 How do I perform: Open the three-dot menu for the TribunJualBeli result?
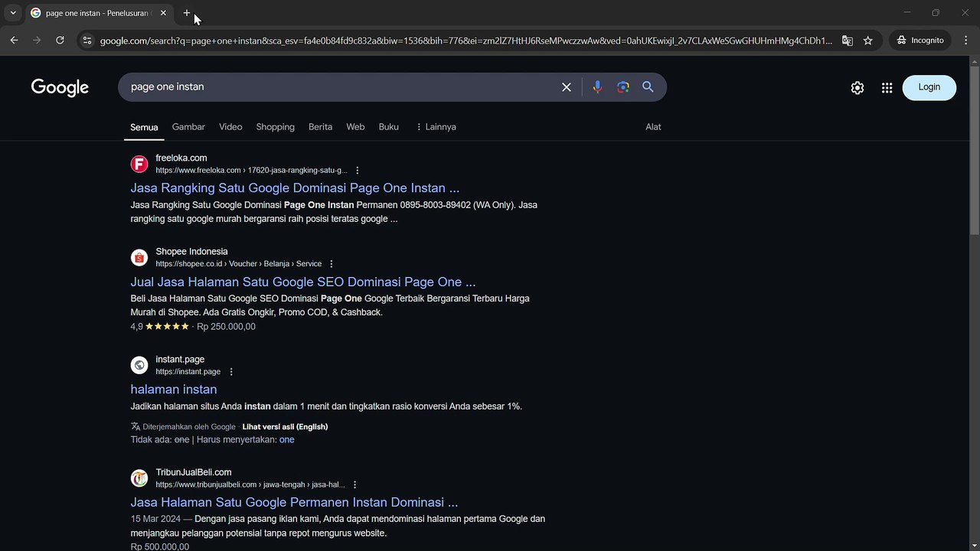354,485
